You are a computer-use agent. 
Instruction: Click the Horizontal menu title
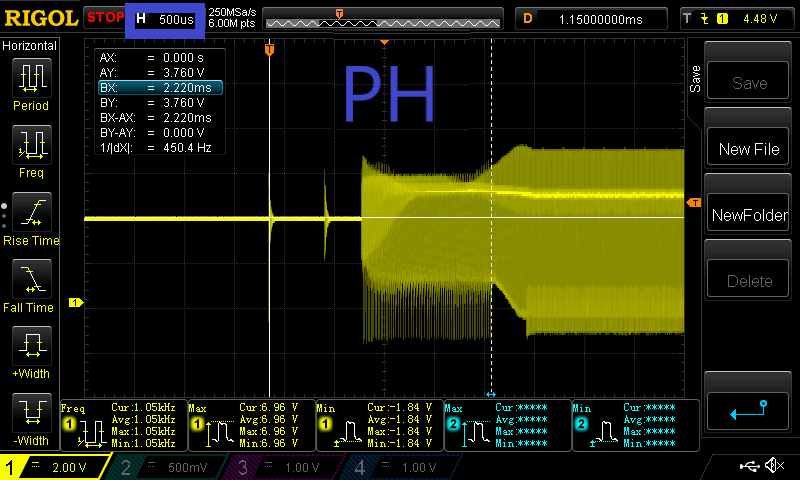click(30, 46)
